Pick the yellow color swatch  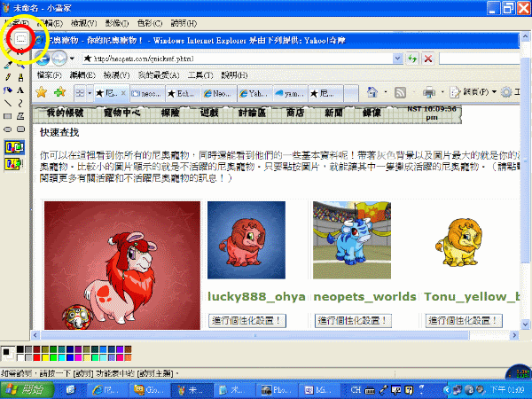45,357
